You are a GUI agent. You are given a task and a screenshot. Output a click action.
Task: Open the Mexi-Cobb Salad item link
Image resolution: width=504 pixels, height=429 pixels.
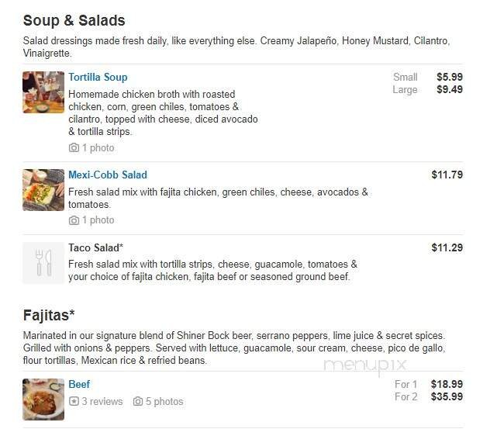(x=108, y=175)
